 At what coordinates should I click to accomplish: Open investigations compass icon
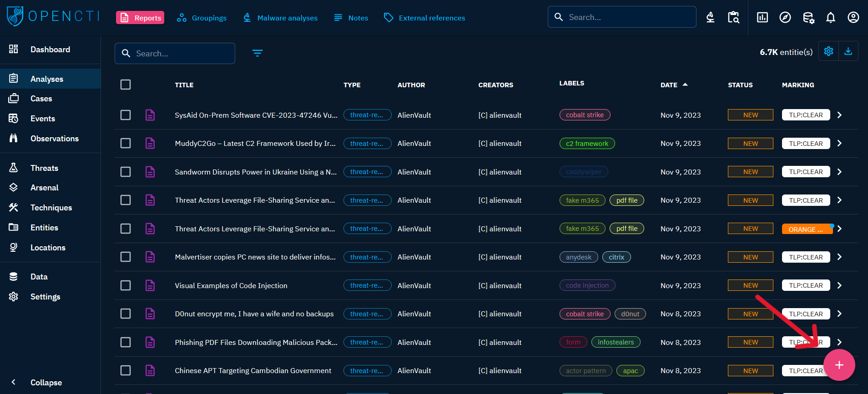tap(785, 17)
